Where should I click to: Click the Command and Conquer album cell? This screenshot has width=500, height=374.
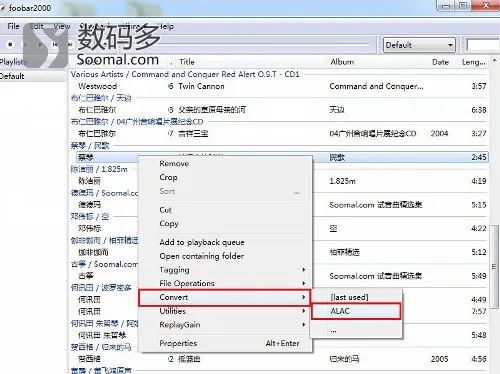tap(376, 86)
